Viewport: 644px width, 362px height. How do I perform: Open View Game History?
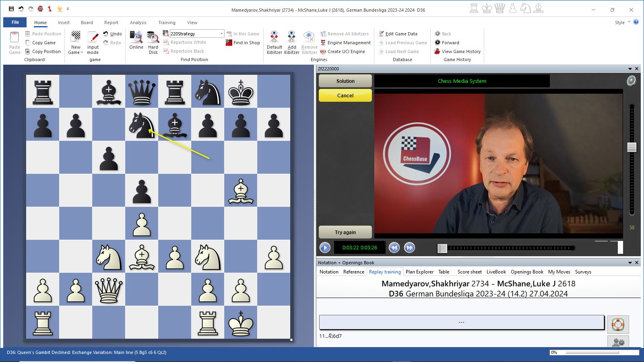(461, 51)
